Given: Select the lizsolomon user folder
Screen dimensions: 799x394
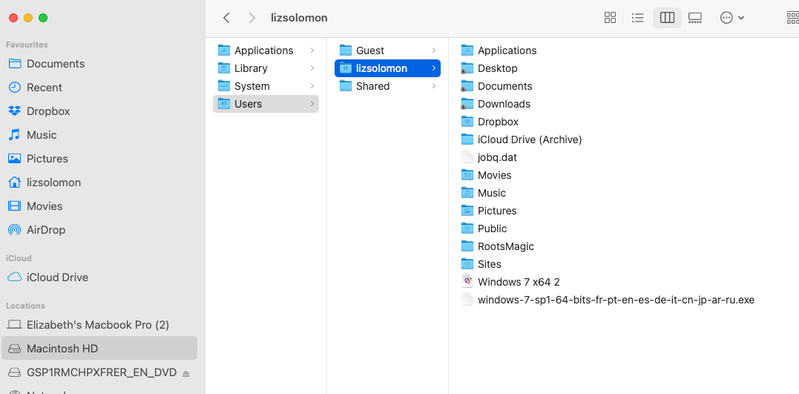Looking at the screenshot, I should pos(387,68).
